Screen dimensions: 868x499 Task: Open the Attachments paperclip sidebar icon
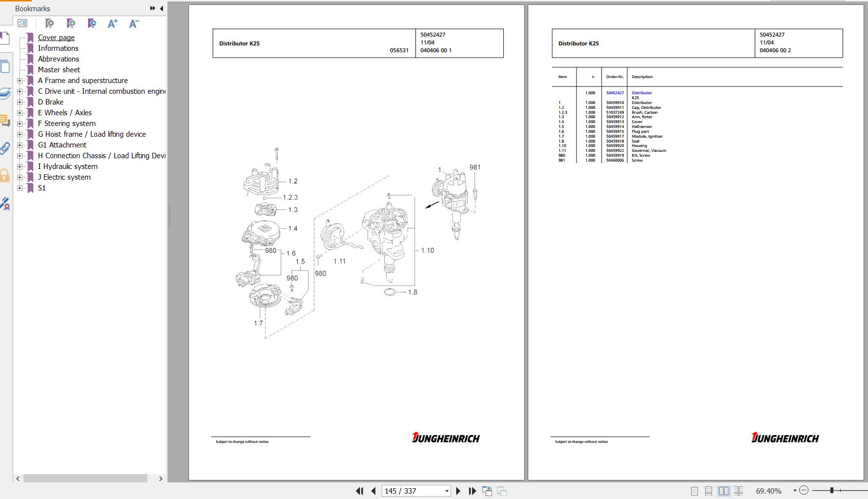(5, 148)
